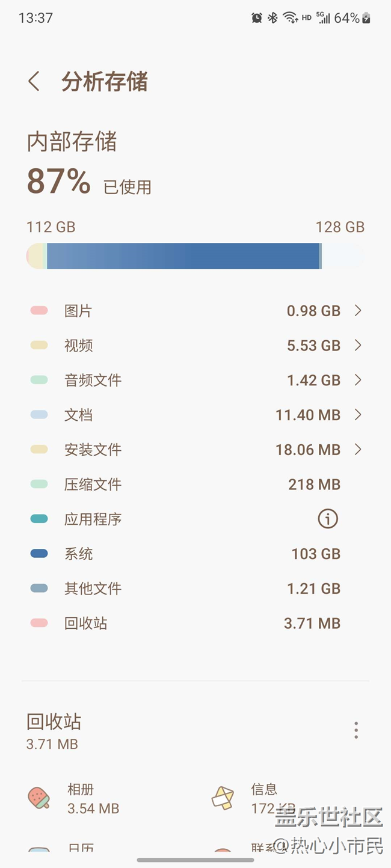
Task: Tap the pink 图片 color pill
Action: click(x=39, y=311)
